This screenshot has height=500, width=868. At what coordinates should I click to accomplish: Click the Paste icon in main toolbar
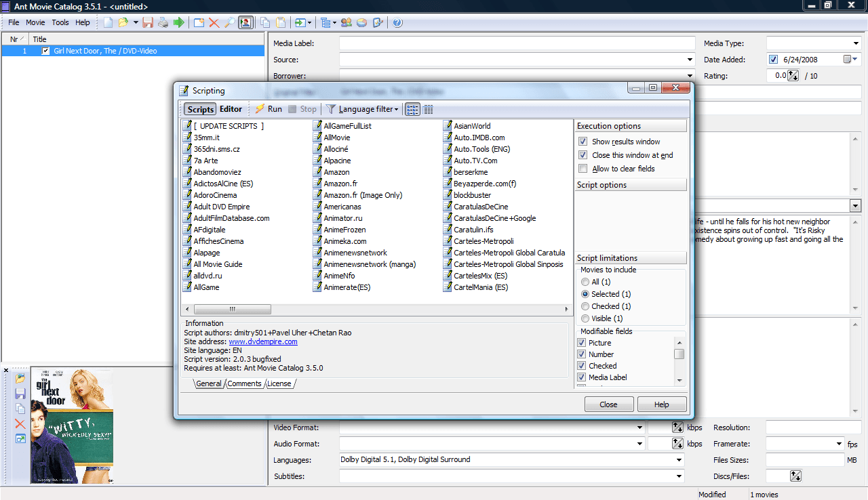(x=280, y=22)
